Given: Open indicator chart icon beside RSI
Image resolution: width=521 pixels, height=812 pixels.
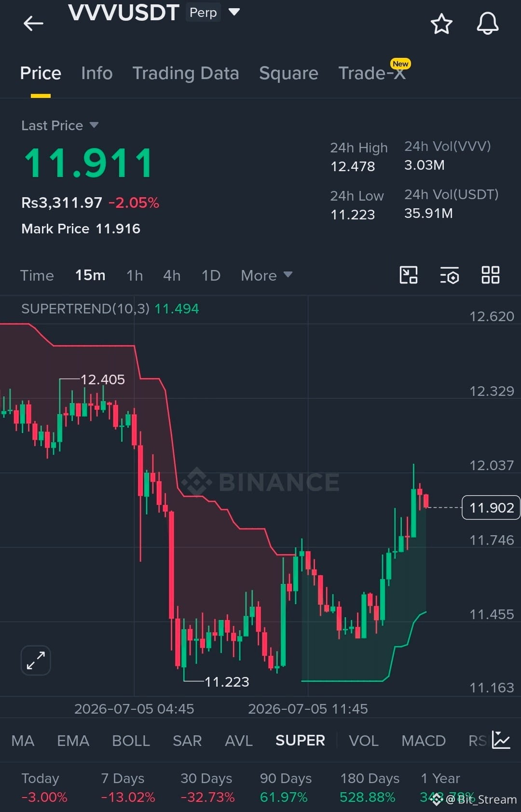Looking at the screenshot, I should point(501,740).
